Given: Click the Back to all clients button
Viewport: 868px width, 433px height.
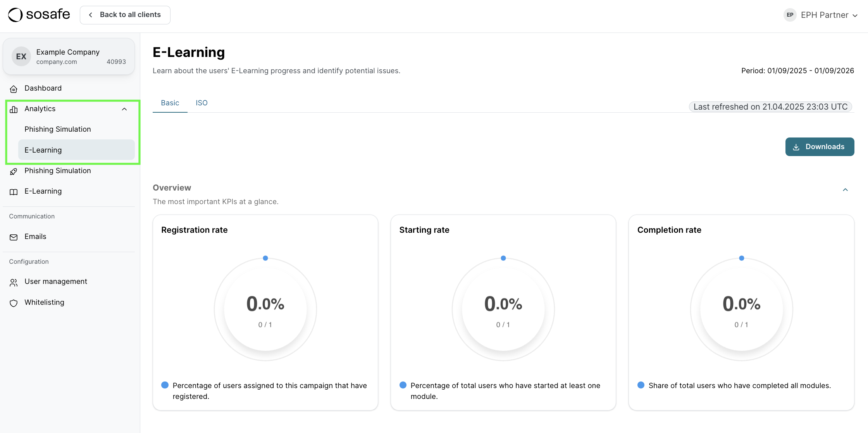Looking at the screenshot, I should [125, 15].
